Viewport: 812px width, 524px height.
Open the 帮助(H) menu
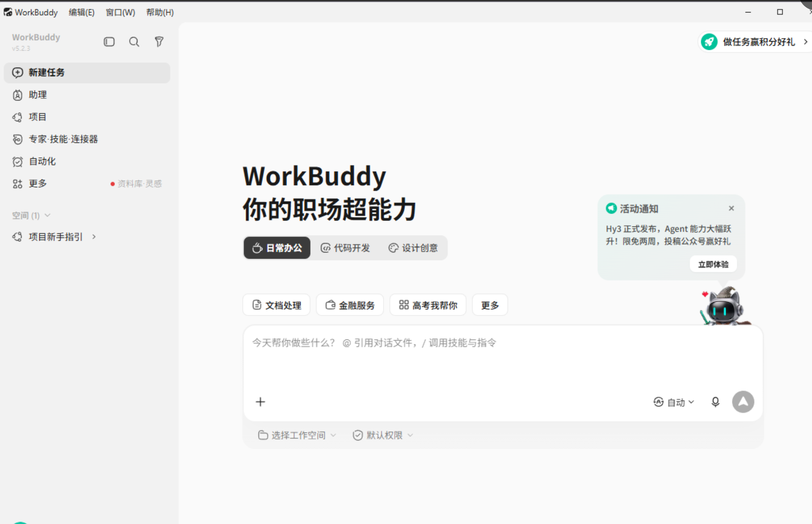pos(160,12)
